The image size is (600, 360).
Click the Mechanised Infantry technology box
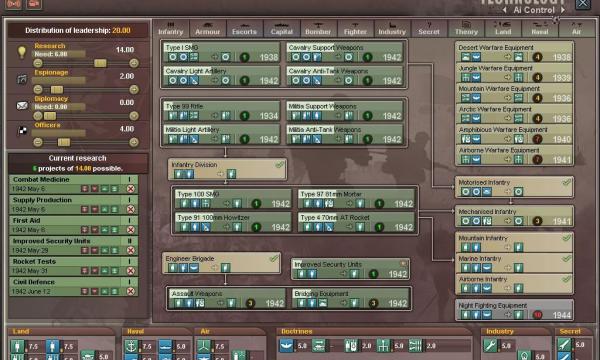pyautogui.click(x=514, y=216)
